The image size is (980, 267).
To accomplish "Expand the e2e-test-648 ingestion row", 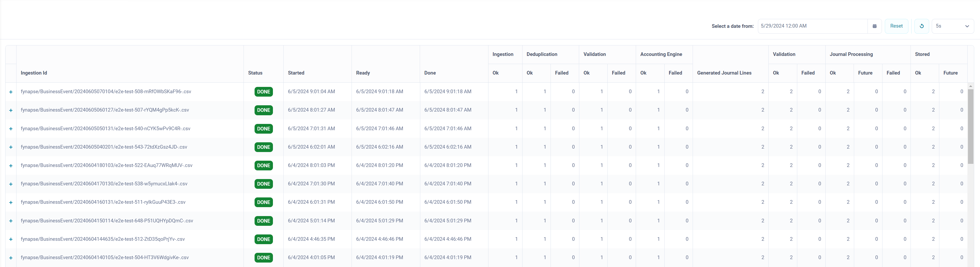I will (11, 221).
